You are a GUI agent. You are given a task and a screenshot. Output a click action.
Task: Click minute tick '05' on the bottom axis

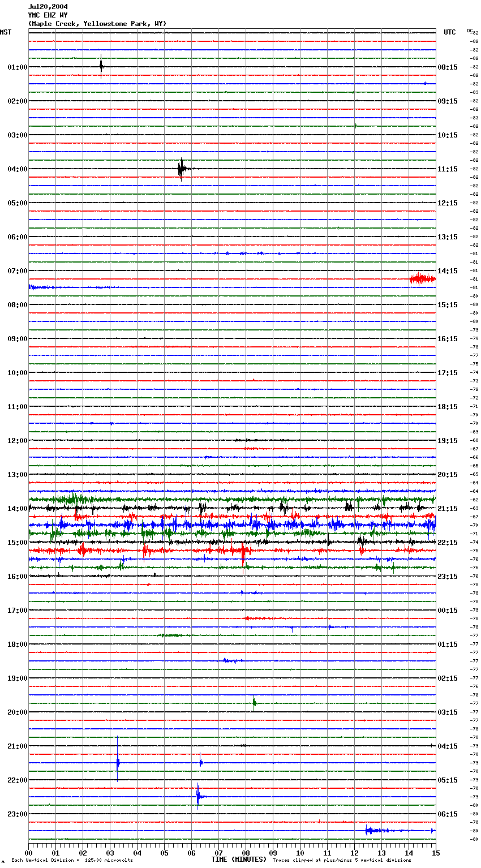coord(164,853)
